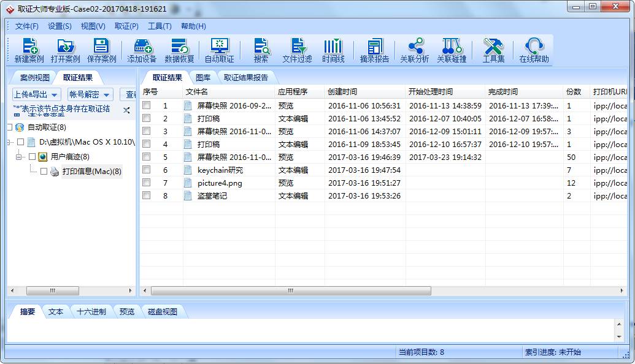Start 自动取证 (Auto Forensics) tool
Image resolution: width=635 pixels, height=364 pixels.
point(219,50)
